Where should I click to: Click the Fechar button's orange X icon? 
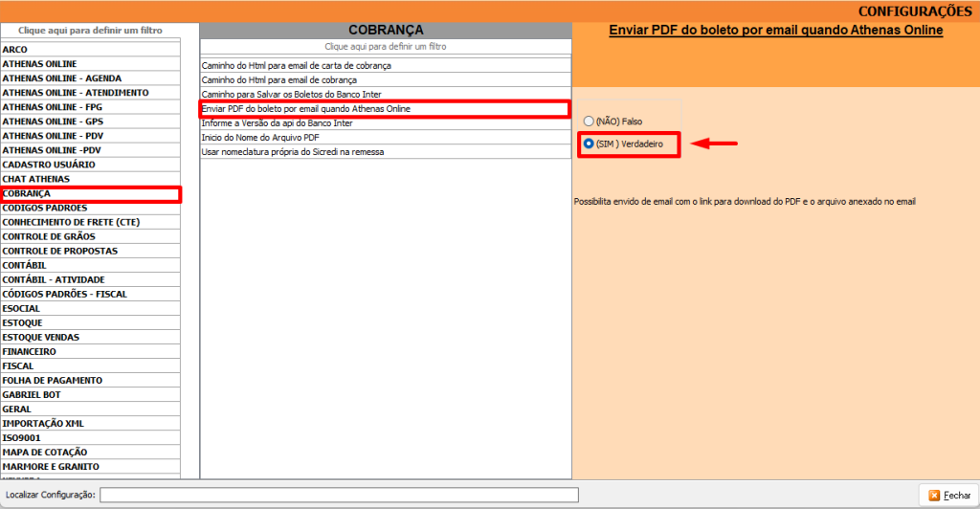click(934, 496)
